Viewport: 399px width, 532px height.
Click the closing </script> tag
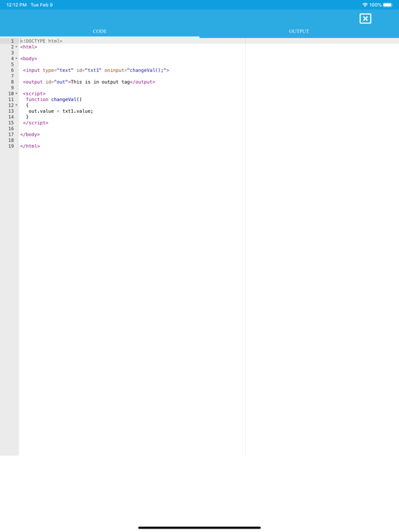pos(35,123)
